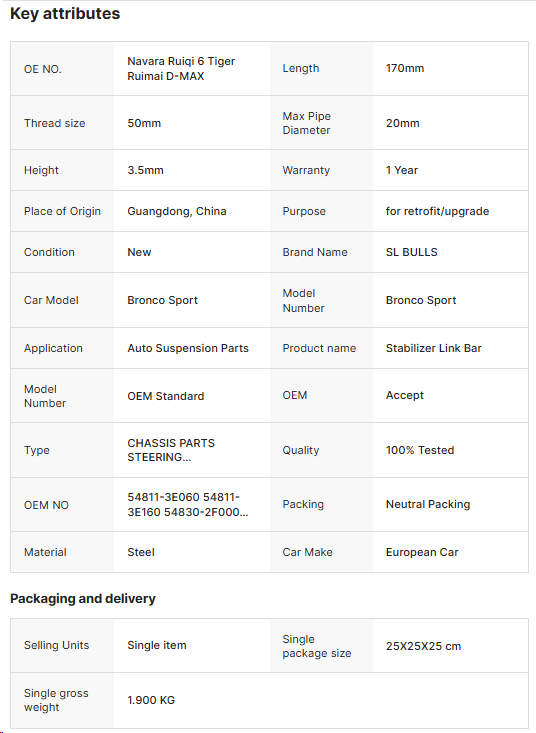Click the Neutral Packing value

[x=428, y=504]
